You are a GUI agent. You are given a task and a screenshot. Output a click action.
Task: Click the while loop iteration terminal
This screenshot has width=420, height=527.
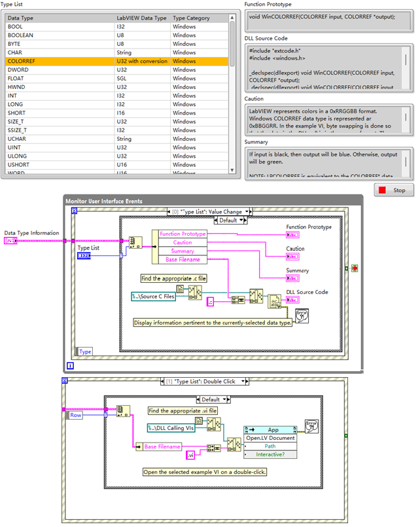tap(70, 366)
